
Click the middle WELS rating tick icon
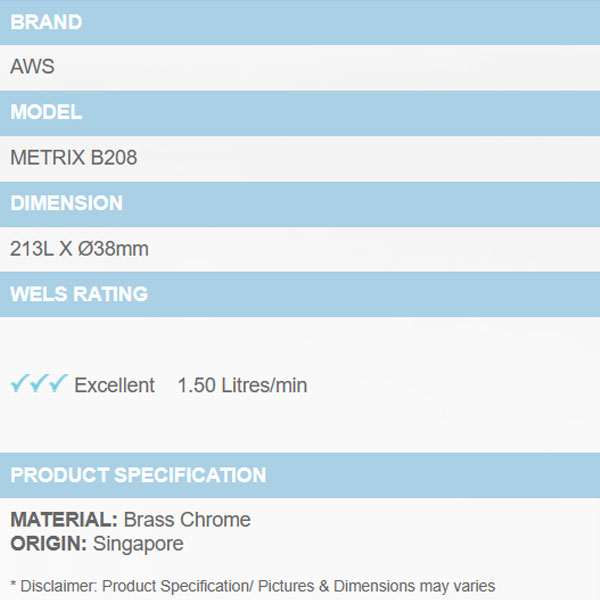point(39,383)
